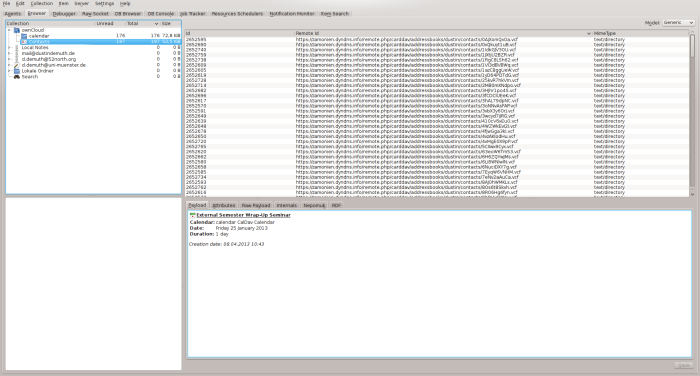Viewport: 700px width, 376px height.
Task: Open the Item menu
Action: [63, 4]
